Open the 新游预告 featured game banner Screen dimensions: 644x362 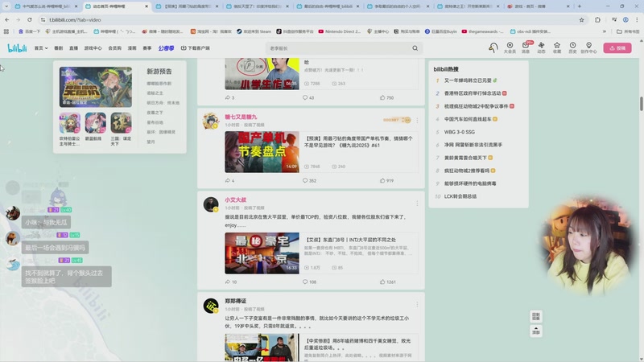click(96, 87)
